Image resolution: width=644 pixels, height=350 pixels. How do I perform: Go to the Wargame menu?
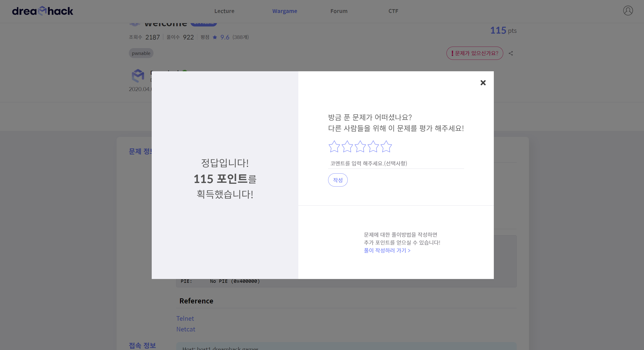pyautogui.click(x=285, y=11)
